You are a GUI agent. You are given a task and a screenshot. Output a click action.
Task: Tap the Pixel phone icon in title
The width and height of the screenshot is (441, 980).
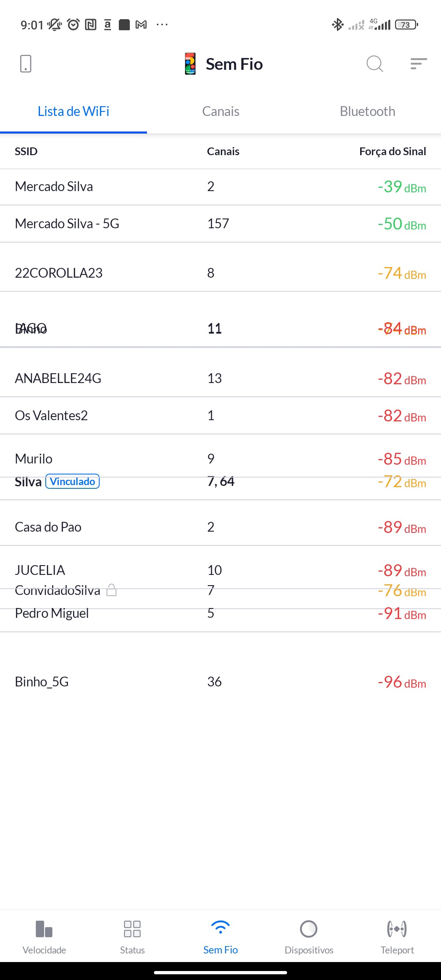pos(190,64)
